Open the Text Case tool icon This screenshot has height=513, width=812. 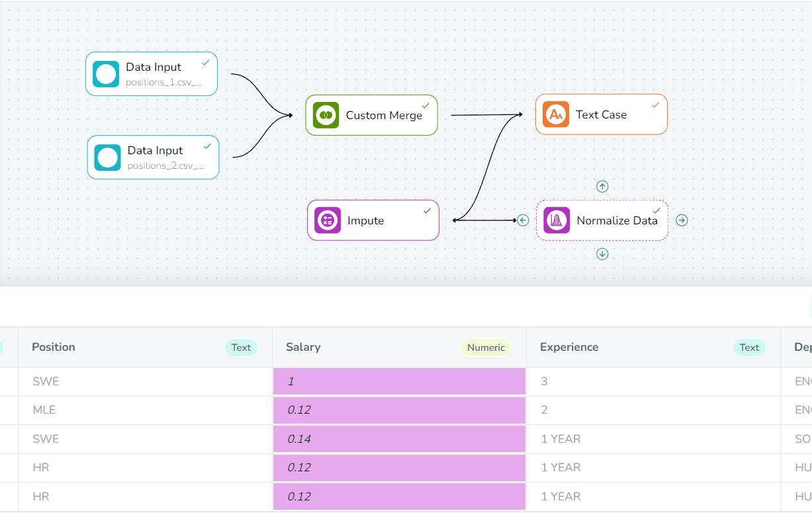point(555,114)
